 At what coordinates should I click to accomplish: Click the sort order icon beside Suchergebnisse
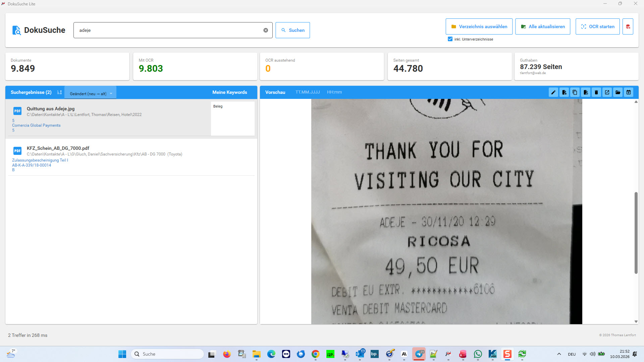point(59,92)
